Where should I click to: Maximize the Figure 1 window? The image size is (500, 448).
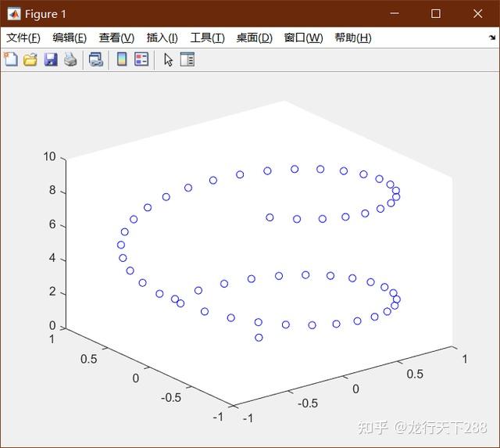(436, 13)
